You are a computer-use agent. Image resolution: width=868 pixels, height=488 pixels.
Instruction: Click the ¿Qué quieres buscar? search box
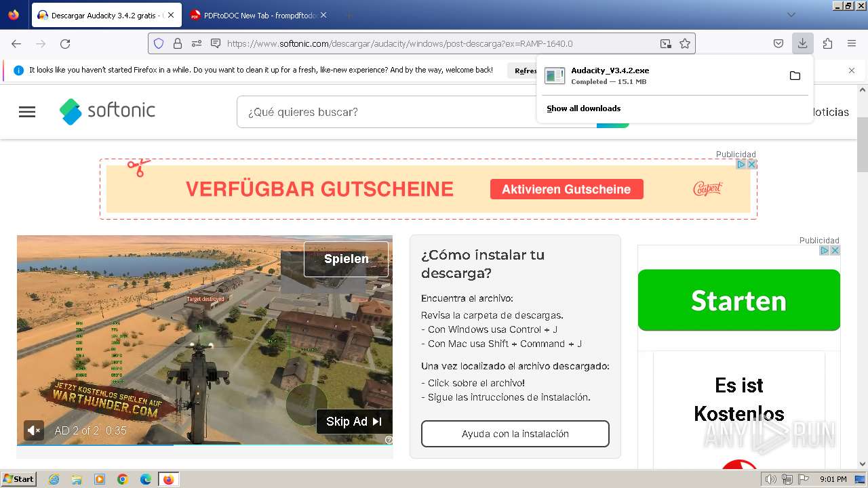417,112
